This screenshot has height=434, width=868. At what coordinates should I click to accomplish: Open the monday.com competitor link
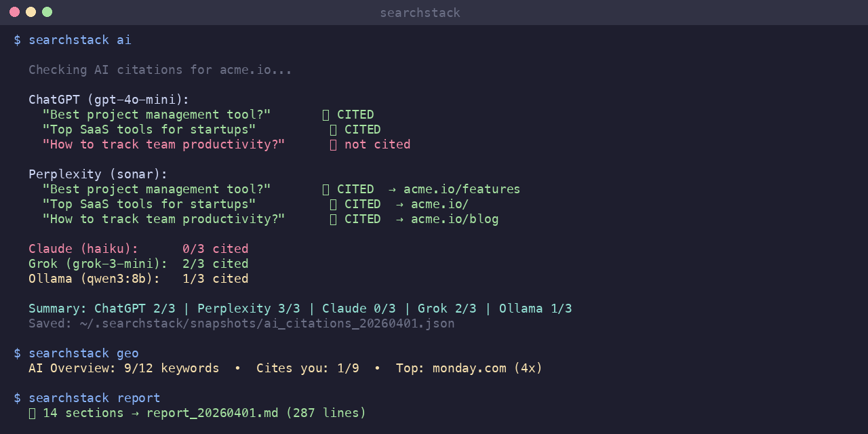(469, 368)
